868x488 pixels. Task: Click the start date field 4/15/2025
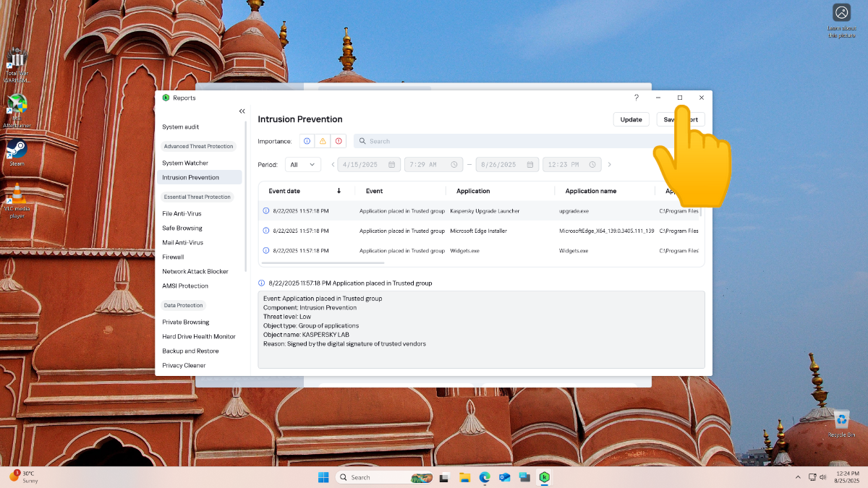(370, 165)
